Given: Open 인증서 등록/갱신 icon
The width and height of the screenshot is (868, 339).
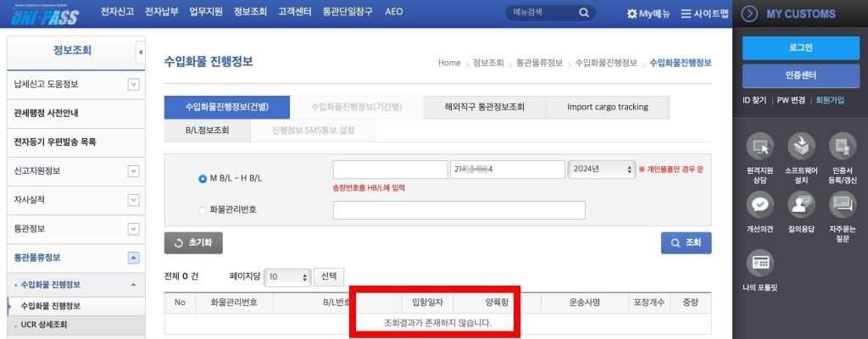Looking at the screenshot, I should [x=842, y=147].
